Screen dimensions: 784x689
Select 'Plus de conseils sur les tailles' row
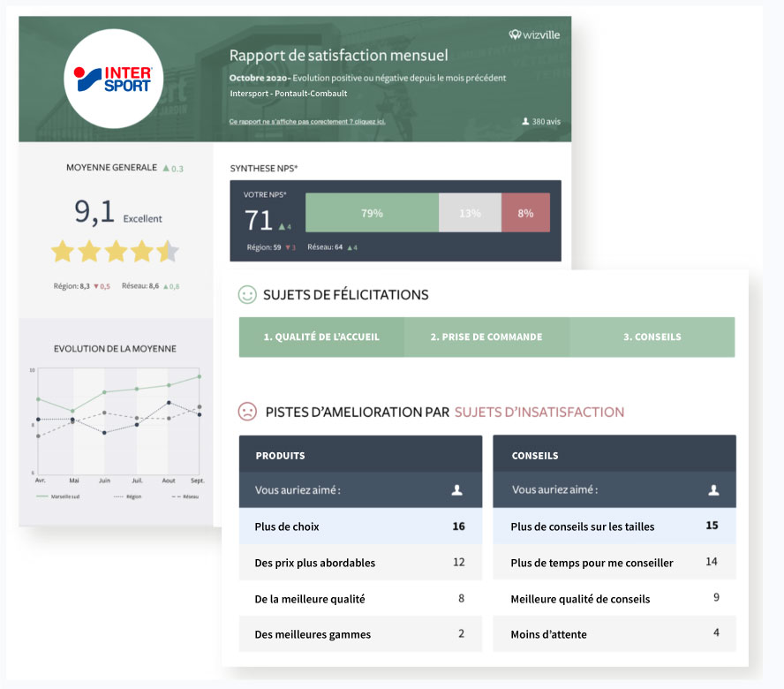pos(614,526)
